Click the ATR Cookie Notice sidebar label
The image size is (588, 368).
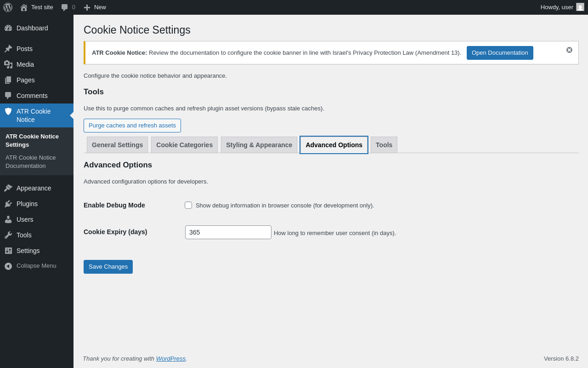pos(34,115)
